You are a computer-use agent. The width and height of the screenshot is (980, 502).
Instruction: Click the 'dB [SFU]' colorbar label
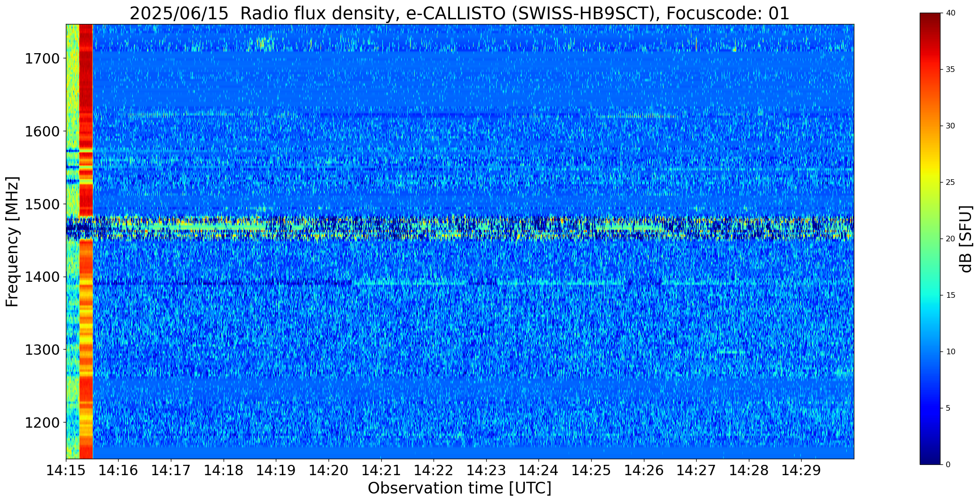(966, 239)
